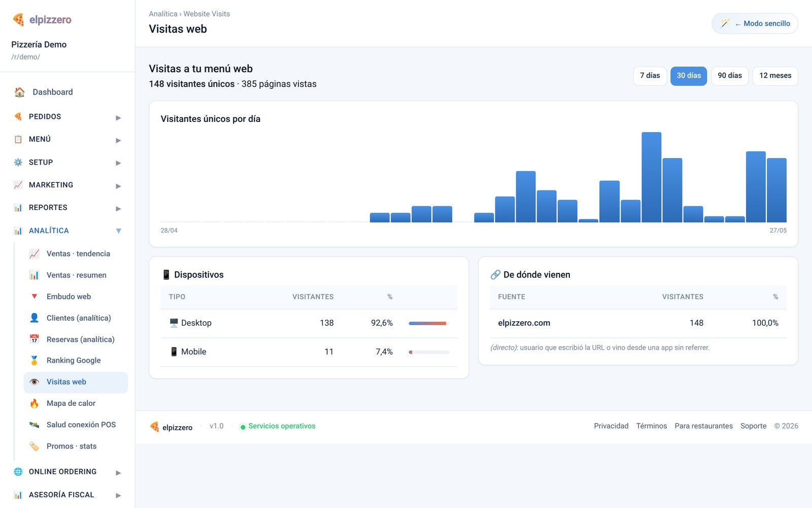Screen dimensions: 812x508
Task: Click the tag icon for Promos · stats
Action: click(x=34, y=446)
